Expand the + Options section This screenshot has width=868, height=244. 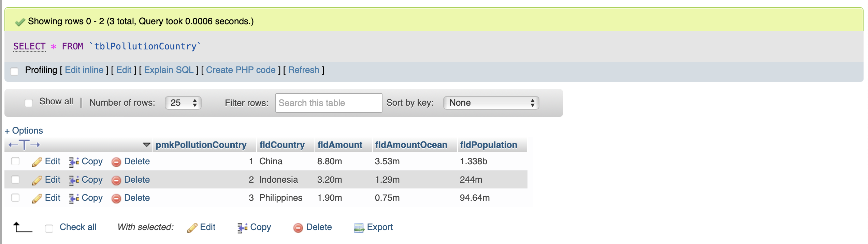(x=24, y=131)
